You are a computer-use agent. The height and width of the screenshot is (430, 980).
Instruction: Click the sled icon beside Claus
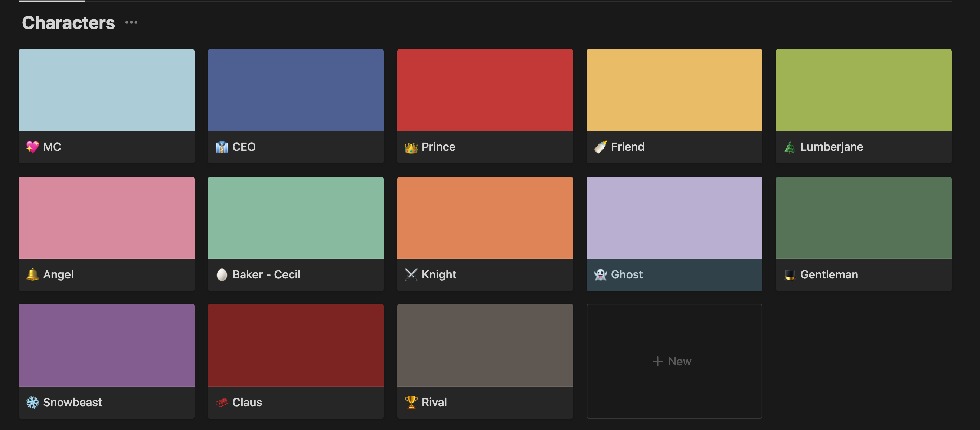pyautogui.click(x=222, y=402)
